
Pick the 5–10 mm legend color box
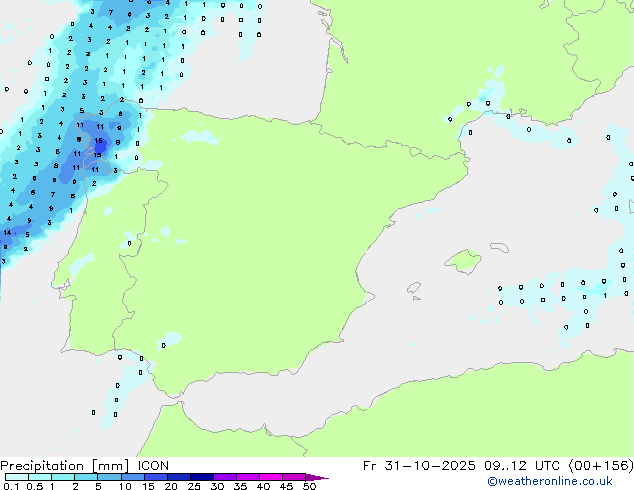coord(109,477)
